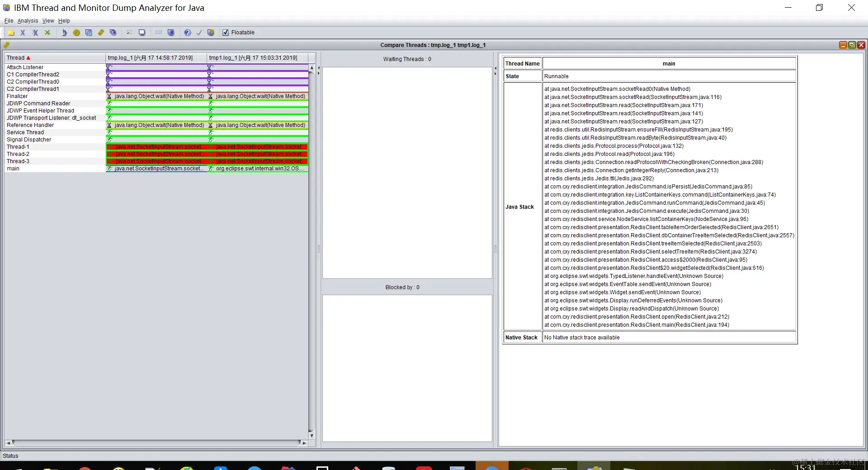
Task: Minimize the Compare Threads internal frame
Action: click(x=843, y=45)
